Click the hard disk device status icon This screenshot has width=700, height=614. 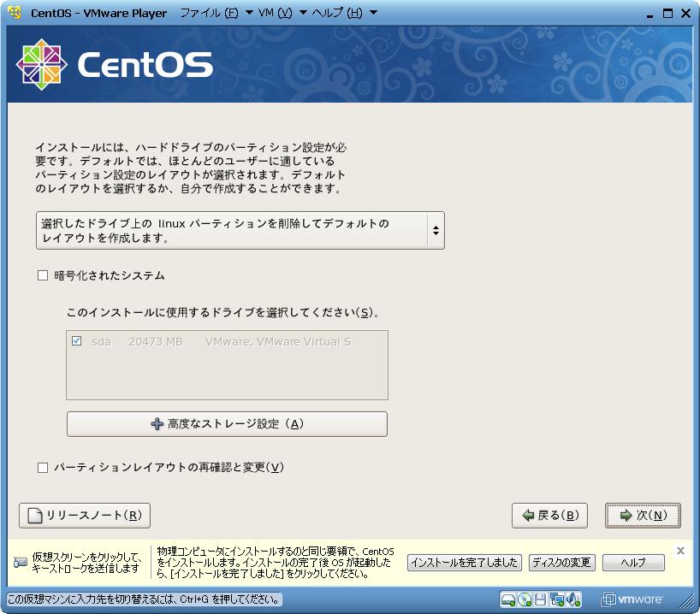[x=508, y=599]
